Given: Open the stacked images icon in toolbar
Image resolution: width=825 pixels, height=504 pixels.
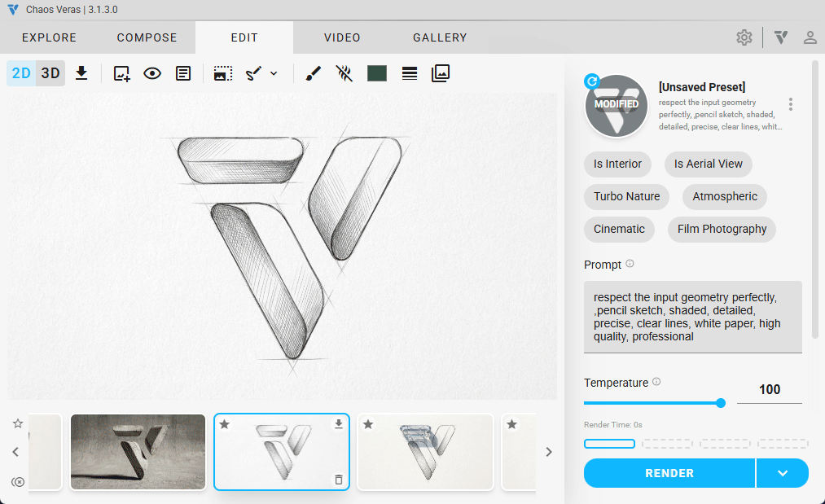Looking at the screenshot, I should click(441, 73).
